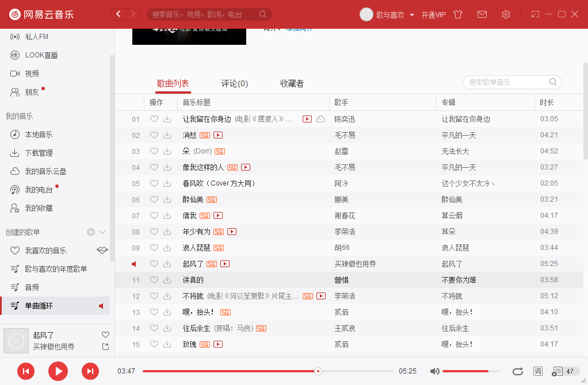The image size is (588, 385).
Task: Open the lyrics 词 button
Action: pyautogui.click(x=538, y=371)
